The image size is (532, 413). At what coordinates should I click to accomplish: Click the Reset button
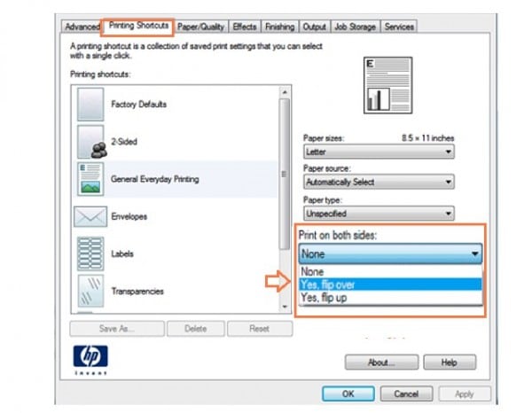[x=260, y=329]
